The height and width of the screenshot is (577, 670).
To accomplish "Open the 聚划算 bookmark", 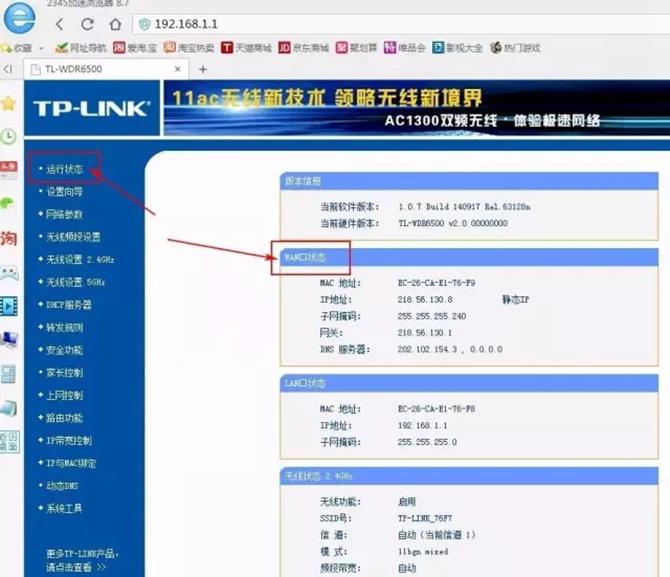I will (356, 48).
